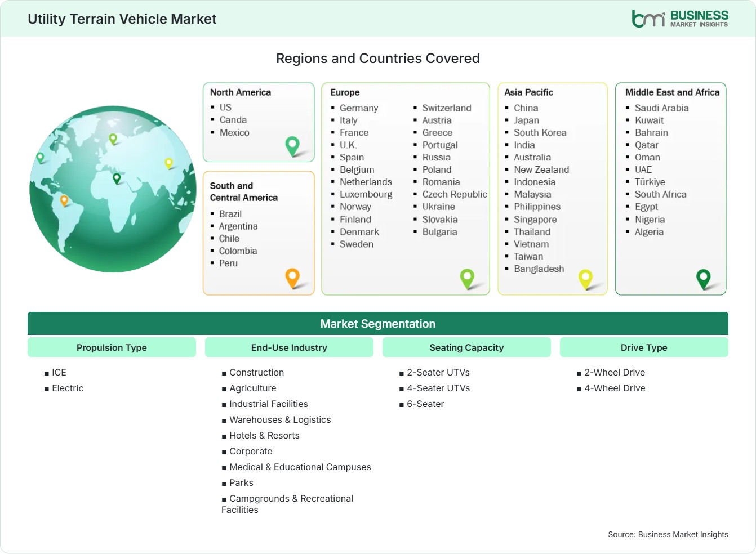
Task: Click the Electric propulsion item
Action: (x=68, y=388)
